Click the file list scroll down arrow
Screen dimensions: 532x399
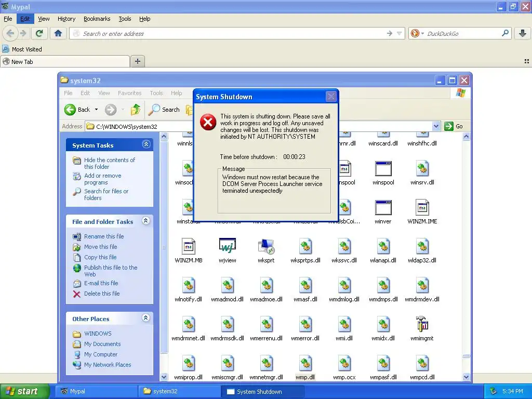point(466,377)
